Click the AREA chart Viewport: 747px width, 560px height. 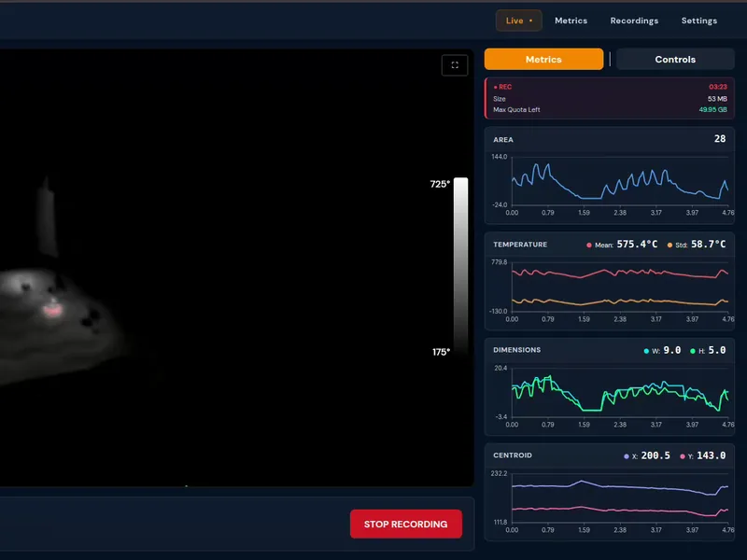(619, 182)
